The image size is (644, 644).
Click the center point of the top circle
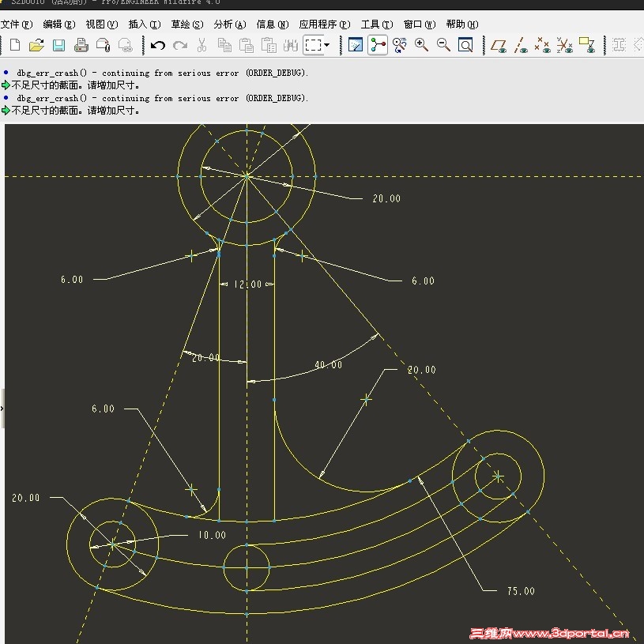coord(247,176)
